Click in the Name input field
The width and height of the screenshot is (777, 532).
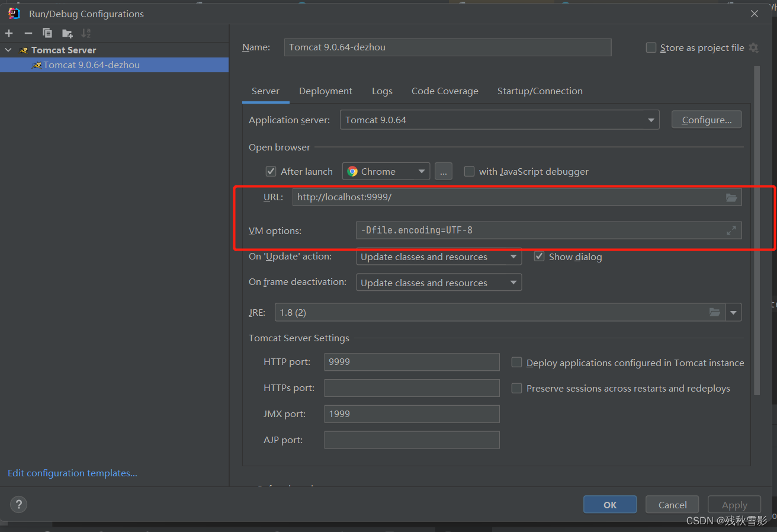click(448, 47)
